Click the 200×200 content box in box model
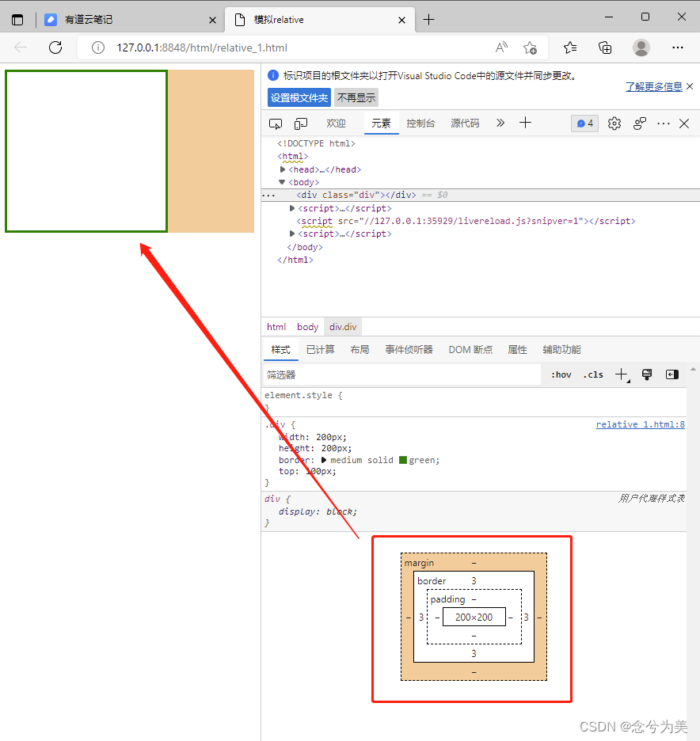Screen dimensions: 700x741 [x=474, y=617]
